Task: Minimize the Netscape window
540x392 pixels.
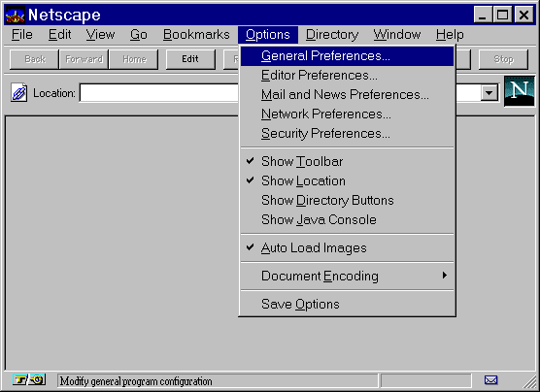Action: pos(482,15)
